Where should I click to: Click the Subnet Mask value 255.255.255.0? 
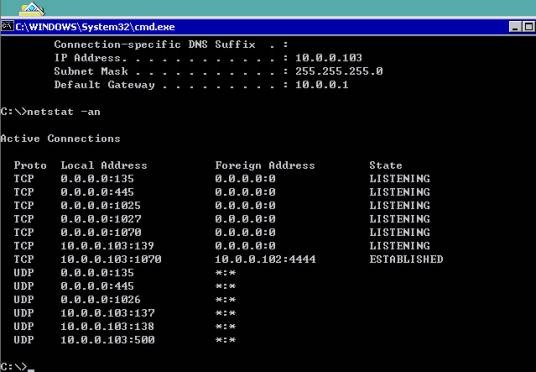[339, 71]
